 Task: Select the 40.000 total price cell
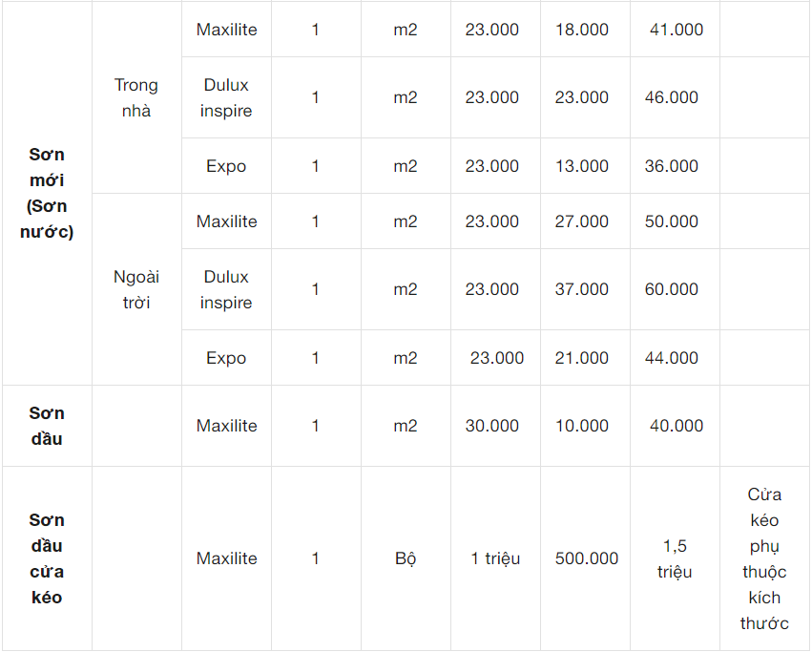(x=676, y=426)
